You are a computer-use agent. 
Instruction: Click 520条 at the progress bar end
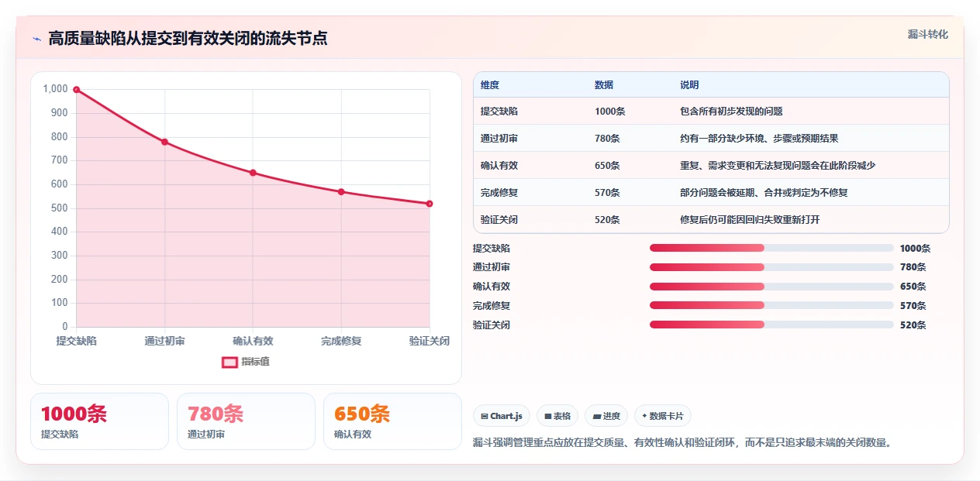pyautogui.click(x=913, y=325)
